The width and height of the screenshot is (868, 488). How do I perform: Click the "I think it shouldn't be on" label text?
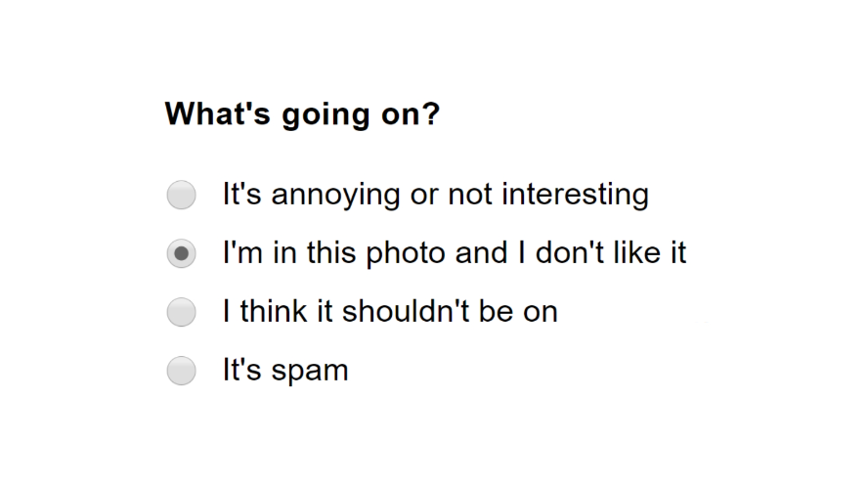tap(390, 311)
